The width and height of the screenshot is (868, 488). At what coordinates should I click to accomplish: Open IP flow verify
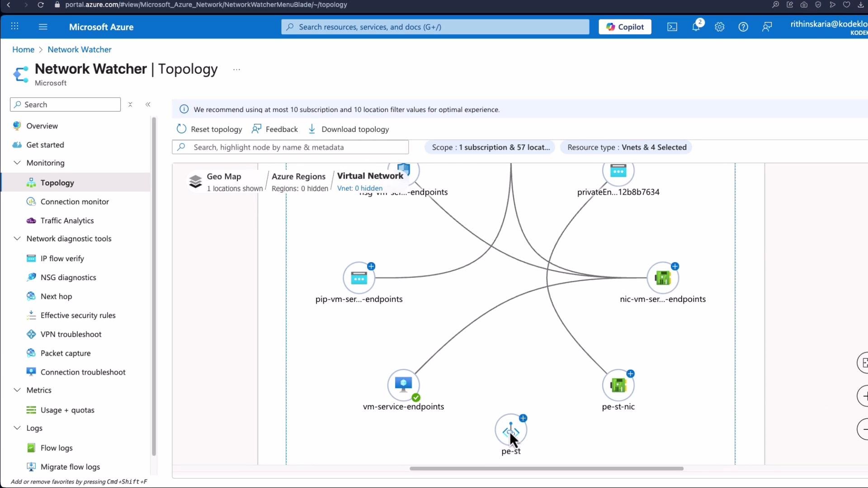(62, 258)
